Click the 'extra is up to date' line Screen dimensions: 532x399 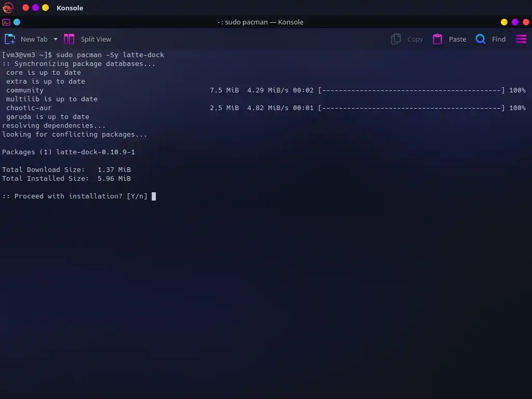(x=46, y=82)
